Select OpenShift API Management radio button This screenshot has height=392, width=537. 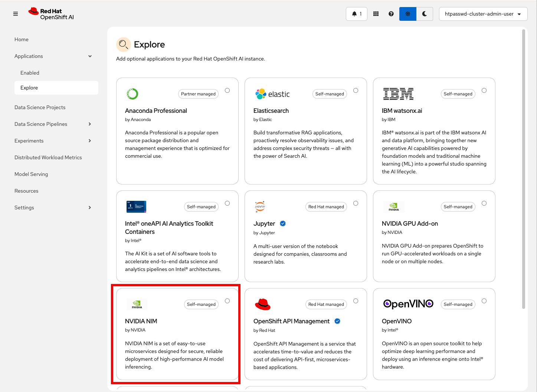tap(356, 301)
